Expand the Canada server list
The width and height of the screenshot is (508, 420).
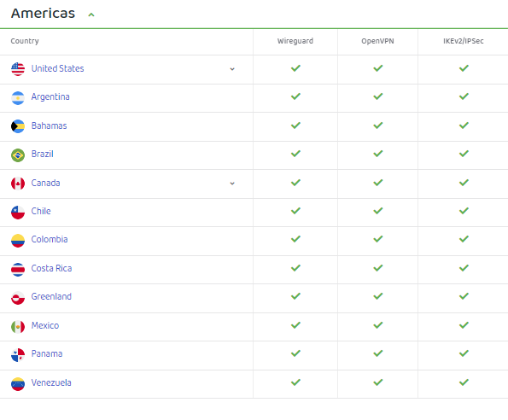coord(232,184)
